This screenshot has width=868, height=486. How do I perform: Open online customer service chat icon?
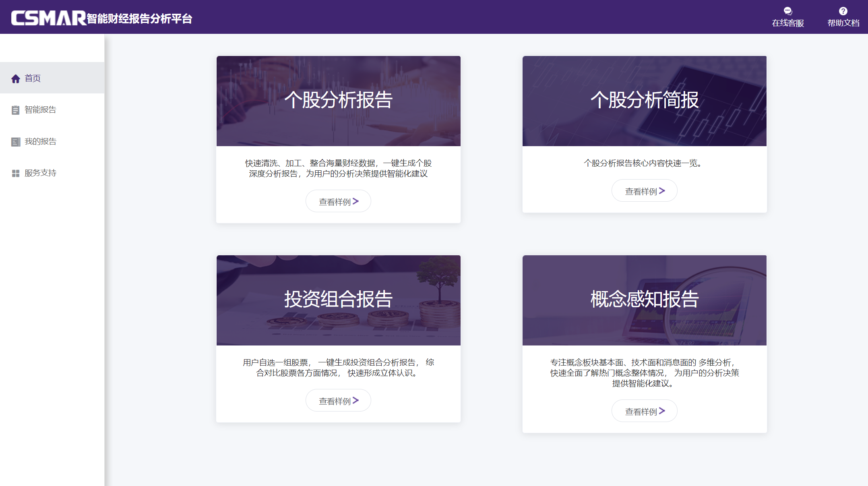coord(788,11)
